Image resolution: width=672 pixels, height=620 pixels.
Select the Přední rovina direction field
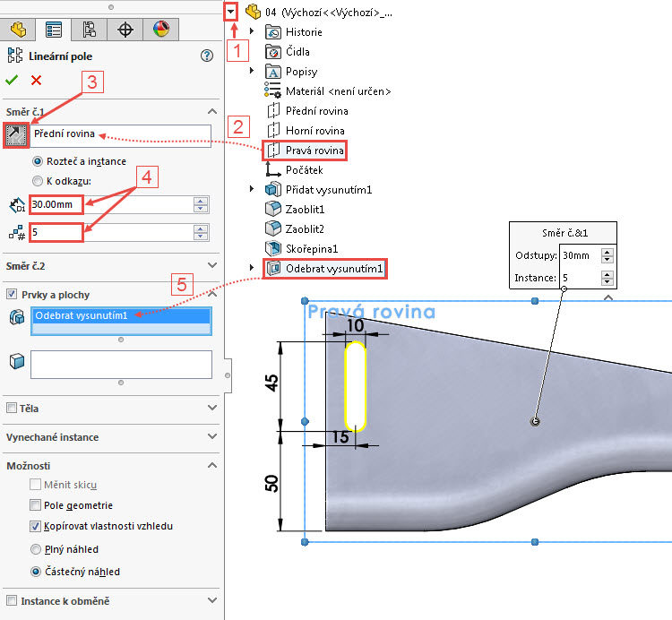click(120, 136)
